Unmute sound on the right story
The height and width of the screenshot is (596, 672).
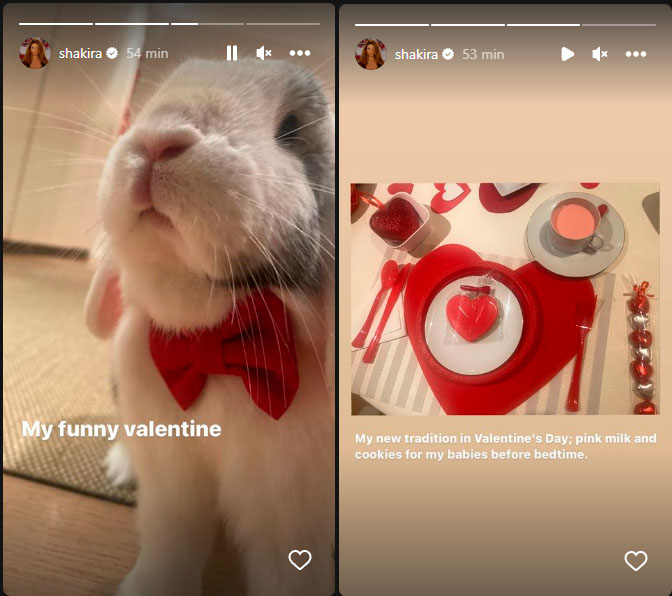coord(600,54)
